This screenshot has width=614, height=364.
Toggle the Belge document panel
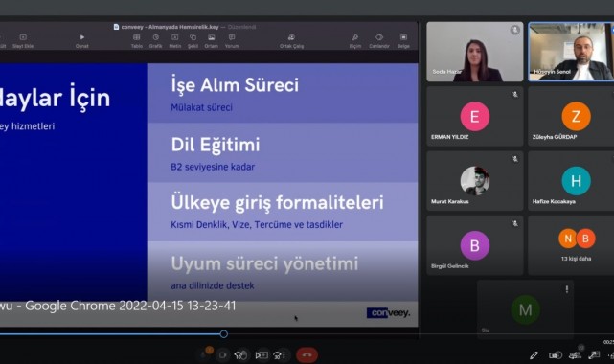pos(403,40)
